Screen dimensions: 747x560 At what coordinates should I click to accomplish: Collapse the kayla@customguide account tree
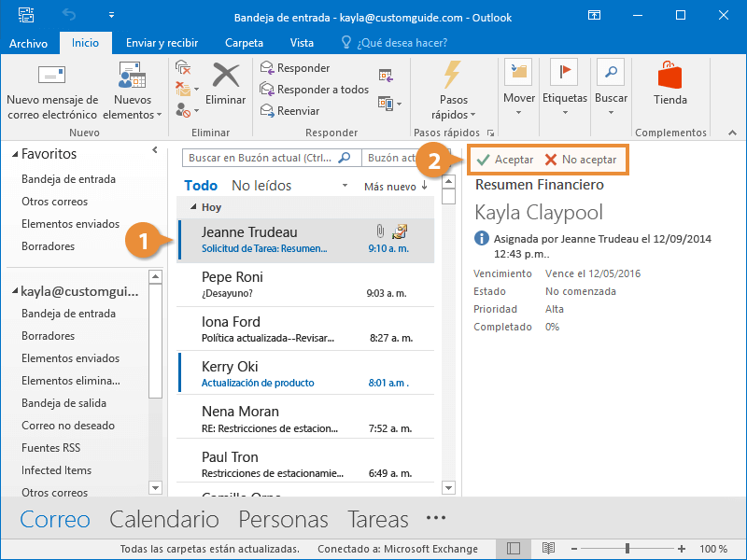click(x=15, y=291)
